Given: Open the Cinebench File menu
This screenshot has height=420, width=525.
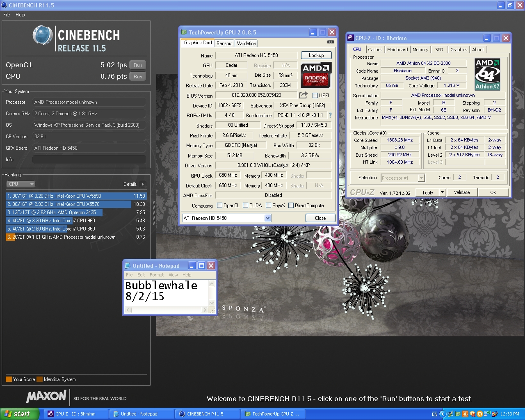Looking at the screenshot, I should 7,15.
